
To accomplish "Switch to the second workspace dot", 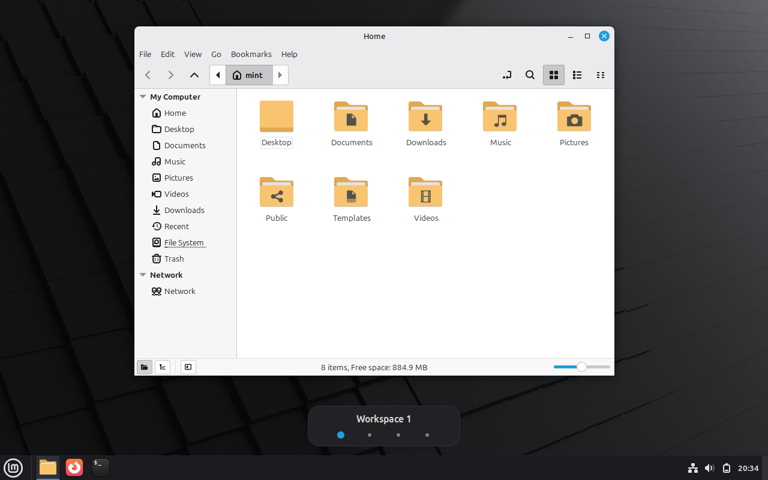I will (369, 435).
